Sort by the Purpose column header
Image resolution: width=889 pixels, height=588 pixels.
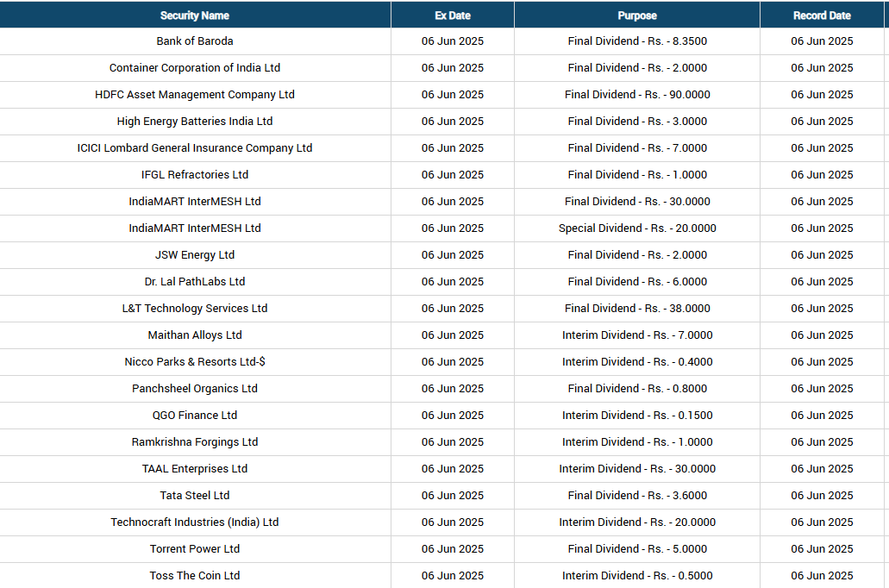pos(637,16)
